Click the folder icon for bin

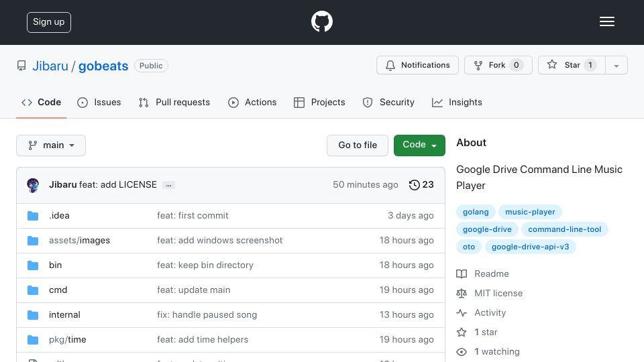33,265
